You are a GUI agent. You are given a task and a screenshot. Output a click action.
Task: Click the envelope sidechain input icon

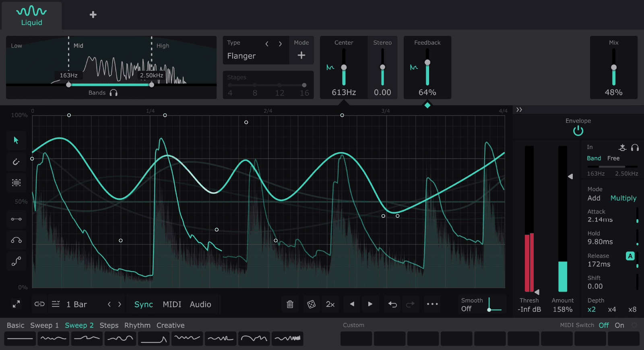(x=622, y=147)
